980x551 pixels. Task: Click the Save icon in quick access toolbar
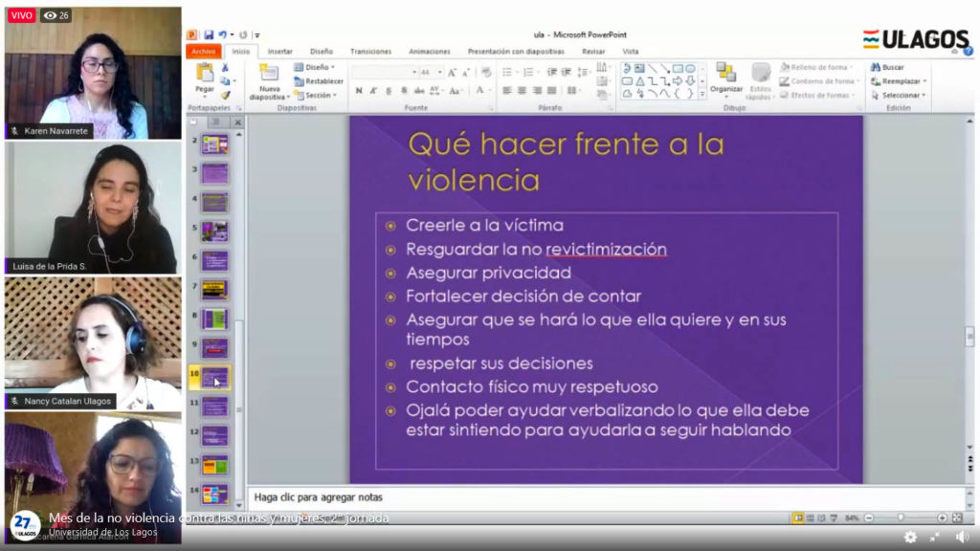click(x=209, y=35)
